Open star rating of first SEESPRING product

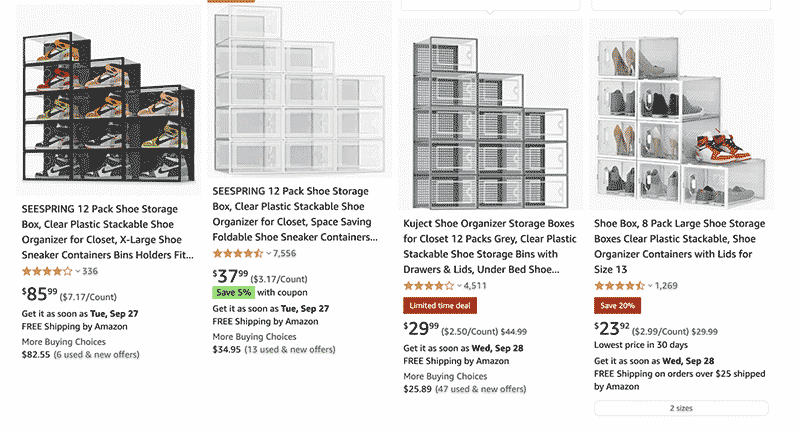[46, 271]
